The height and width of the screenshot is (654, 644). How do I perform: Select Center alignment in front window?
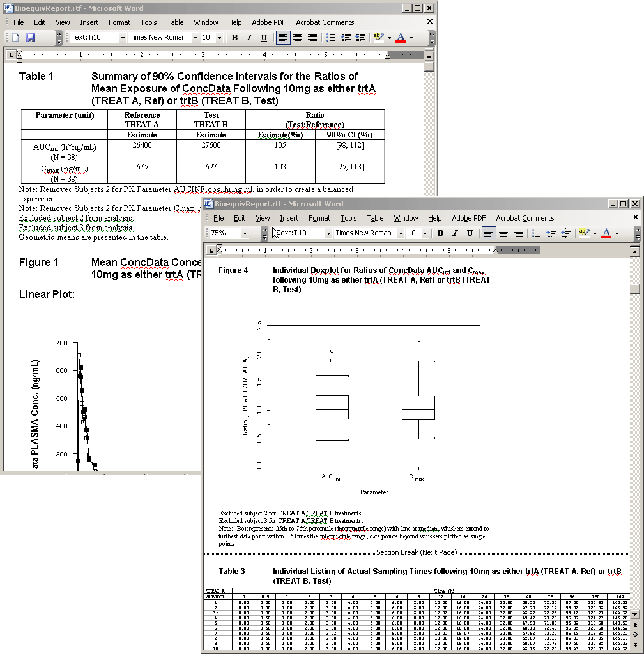(x=503, y=233)
